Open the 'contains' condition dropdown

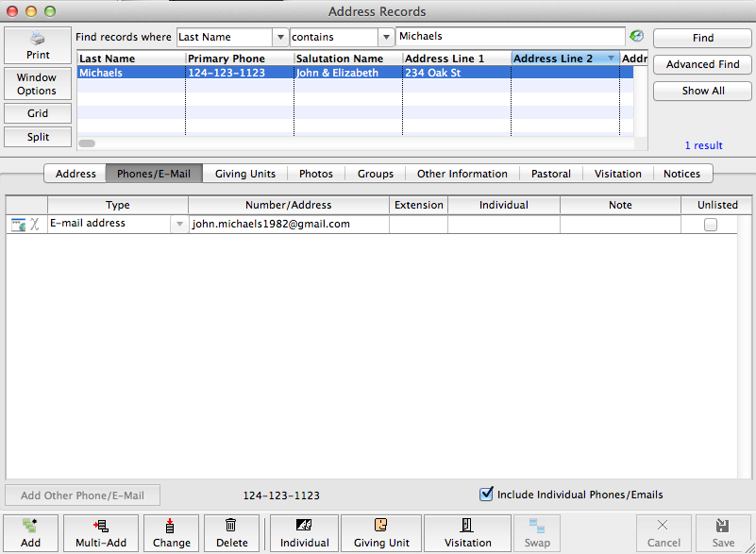click(385, 37)
